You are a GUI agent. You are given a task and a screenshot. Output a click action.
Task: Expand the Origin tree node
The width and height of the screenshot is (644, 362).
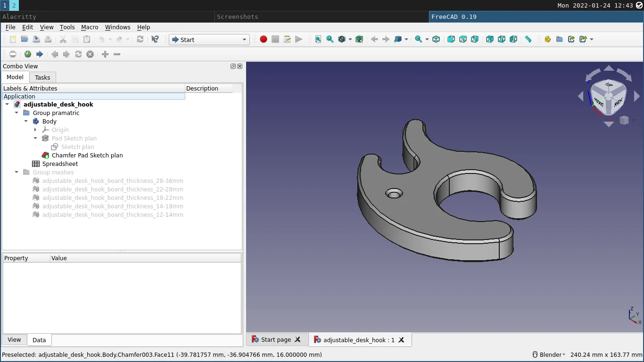click(36, 130)
